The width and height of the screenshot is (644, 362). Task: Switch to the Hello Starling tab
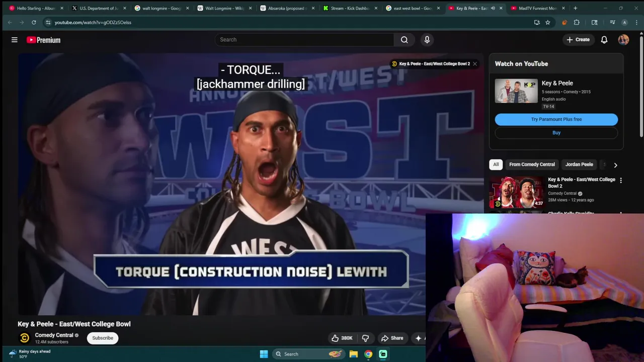(35, 8)
